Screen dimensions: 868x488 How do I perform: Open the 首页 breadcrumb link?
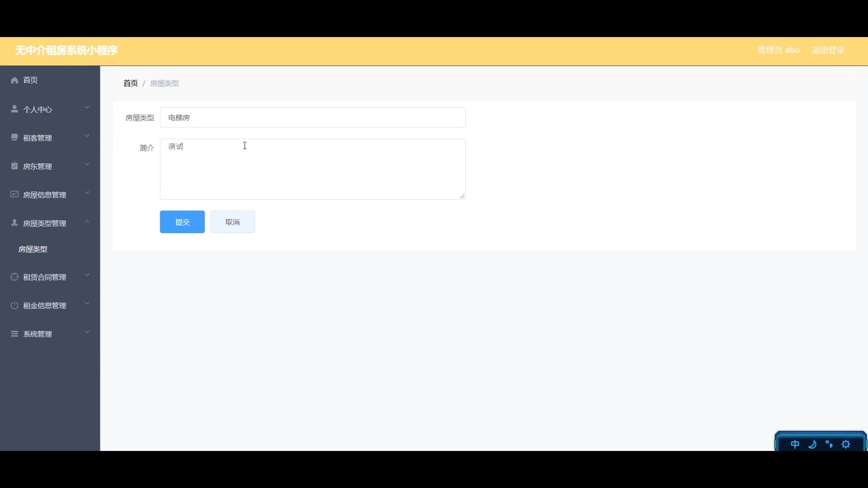[131, 83]
